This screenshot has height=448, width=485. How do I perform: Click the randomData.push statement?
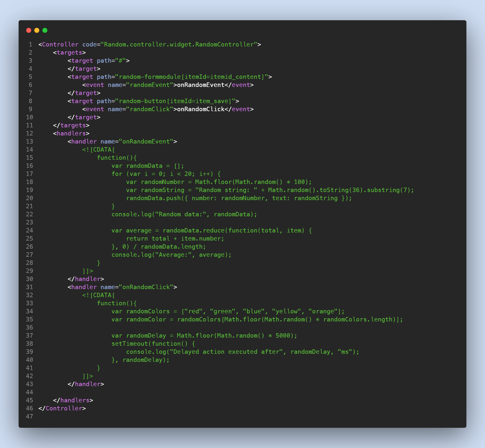[239, 198]
